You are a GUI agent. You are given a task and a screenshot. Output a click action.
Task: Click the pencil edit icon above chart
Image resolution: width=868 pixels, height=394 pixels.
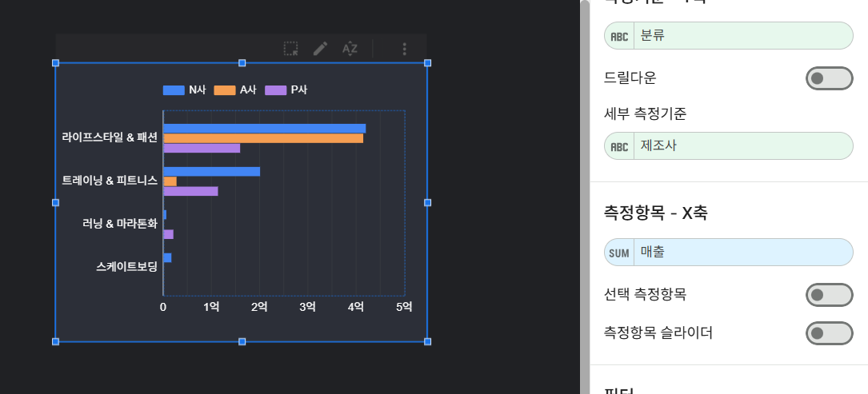[x=321, y=49]
